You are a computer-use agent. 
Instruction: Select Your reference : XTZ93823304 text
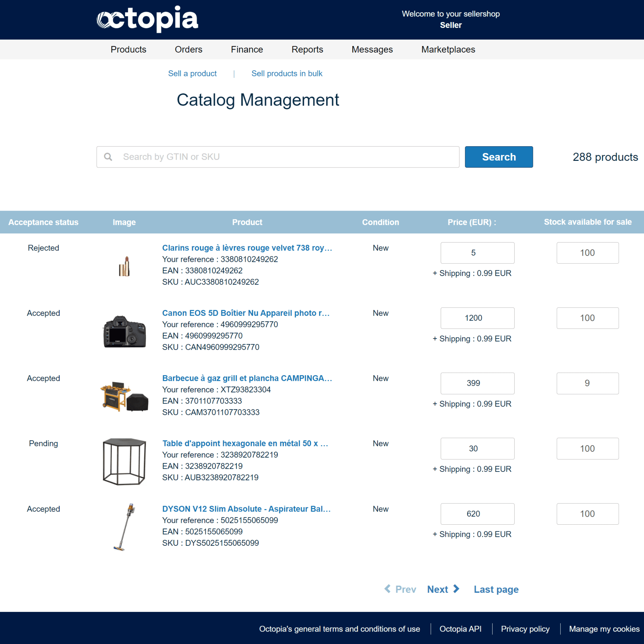[216, 389]
